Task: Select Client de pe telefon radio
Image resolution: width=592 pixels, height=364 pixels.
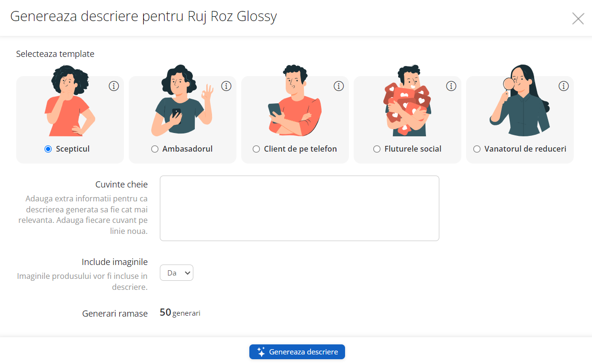Action: pyautogui.click(x=256, y=149)
